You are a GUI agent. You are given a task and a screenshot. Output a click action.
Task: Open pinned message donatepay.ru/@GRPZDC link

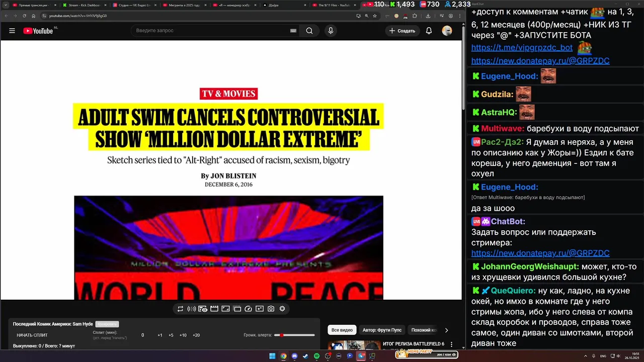[540, 61]
